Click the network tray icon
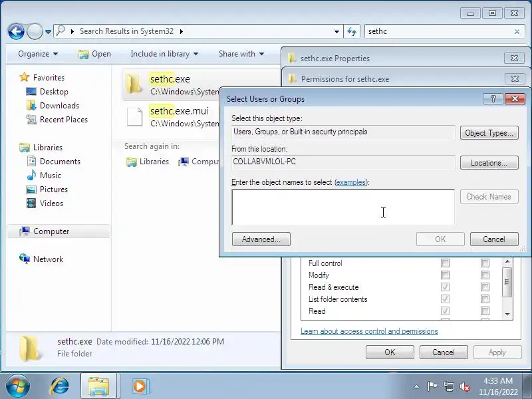532x399 pixels. pos(448,386)
